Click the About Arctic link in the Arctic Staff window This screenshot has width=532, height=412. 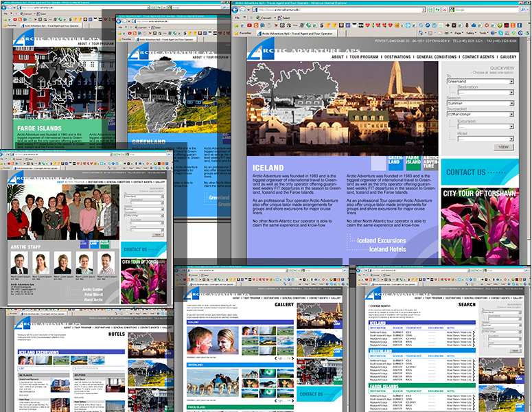(93, 299)
